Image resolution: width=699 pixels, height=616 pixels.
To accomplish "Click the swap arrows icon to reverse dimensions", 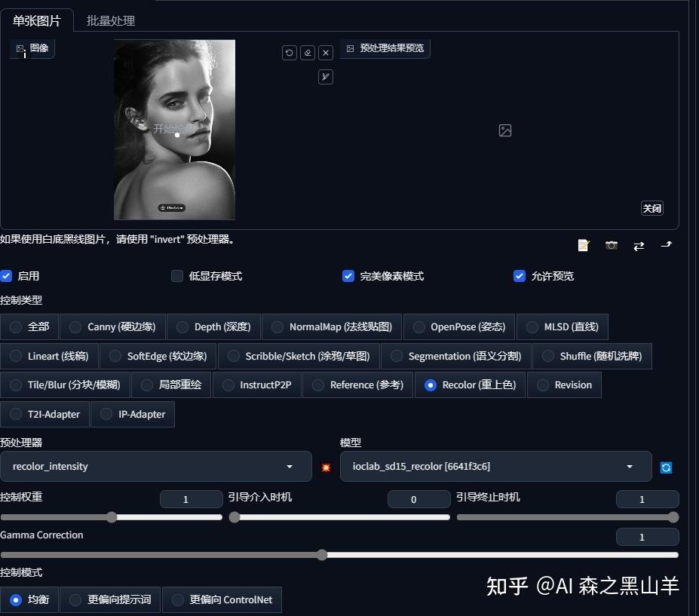I will coord(639,245).
